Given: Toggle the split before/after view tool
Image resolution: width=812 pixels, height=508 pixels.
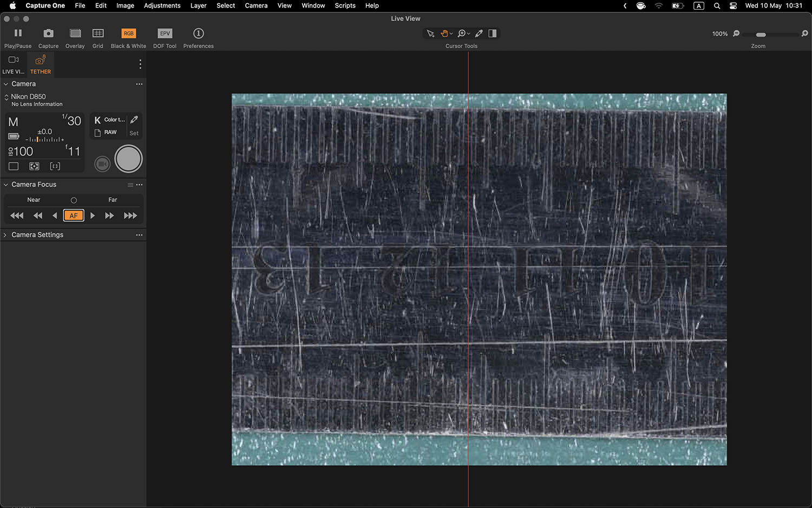Looking at the screenshot, I should [493, 34].
